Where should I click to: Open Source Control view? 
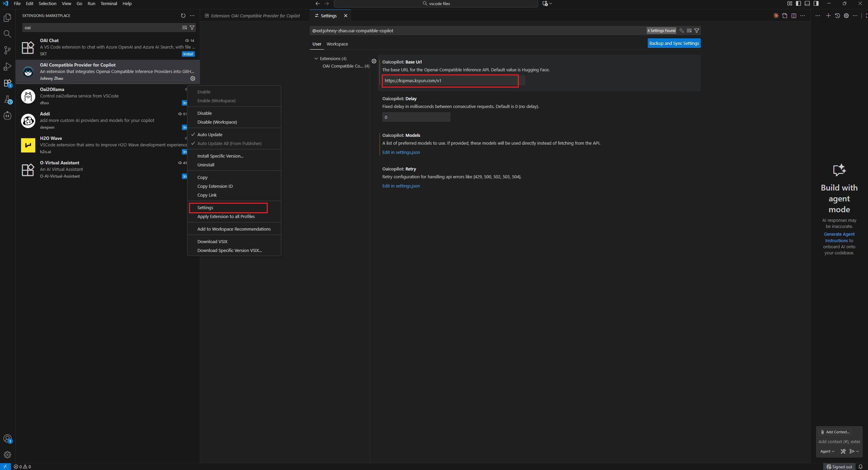click(x=7, y=50)
